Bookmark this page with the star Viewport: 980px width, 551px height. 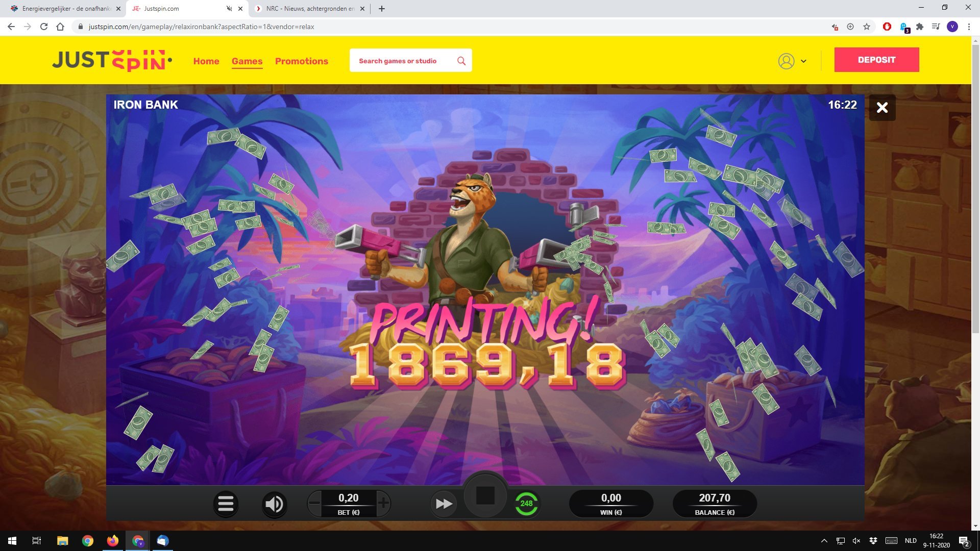coord(867,27)
